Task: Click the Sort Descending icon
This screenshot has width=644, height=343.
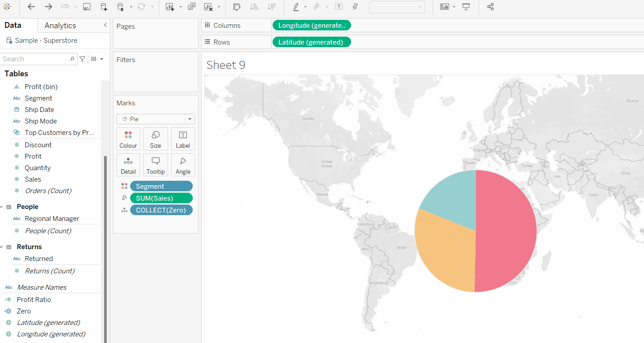Action: pos(272,7)
